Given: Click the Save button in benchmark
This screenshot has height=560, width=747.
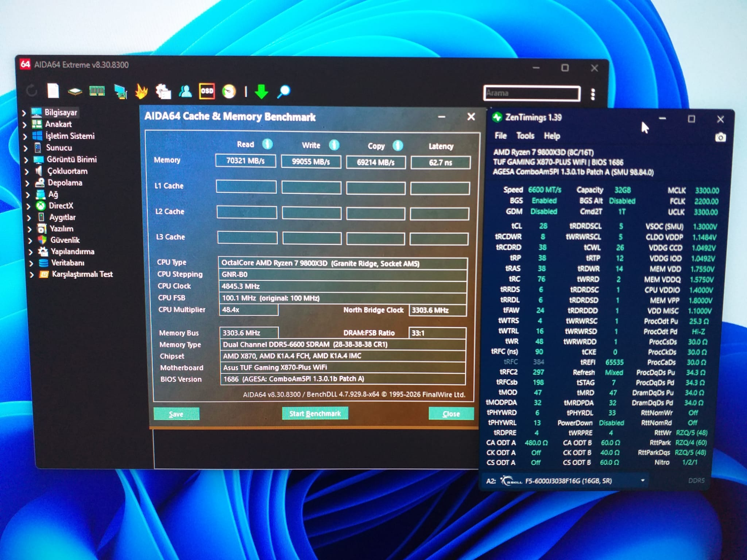Looking at the screenshot, I should (176, 414).
